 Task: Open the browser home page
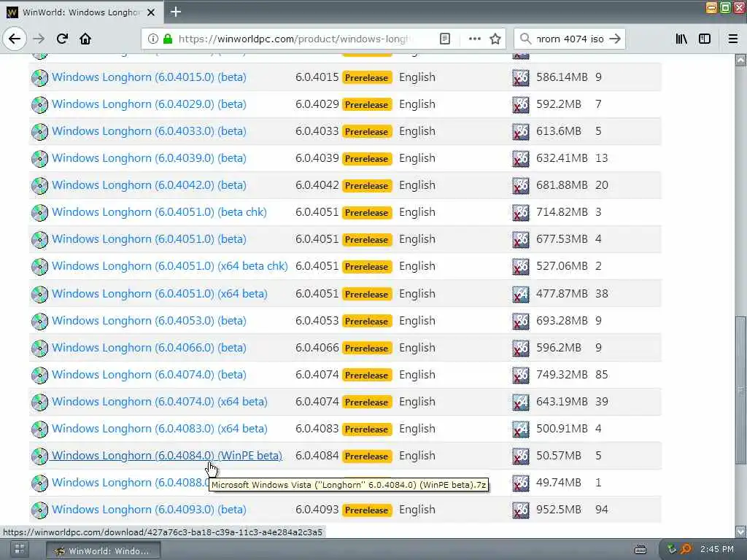pyautogui.click(x=85, y=39)
